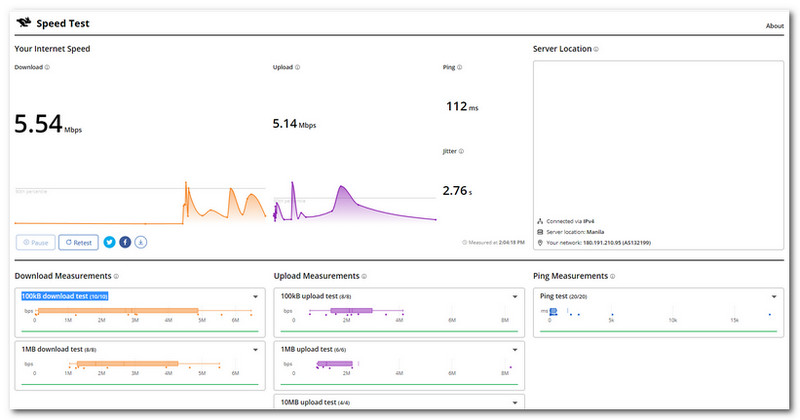Share results on Twitter

tap(109, 242)
